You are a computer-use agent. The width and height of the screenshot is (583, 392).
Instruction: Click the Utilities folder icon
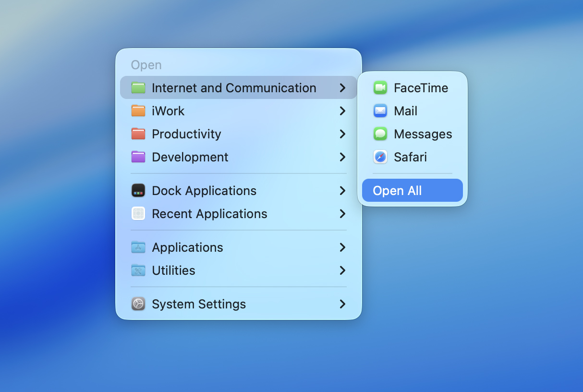(138, 270)
